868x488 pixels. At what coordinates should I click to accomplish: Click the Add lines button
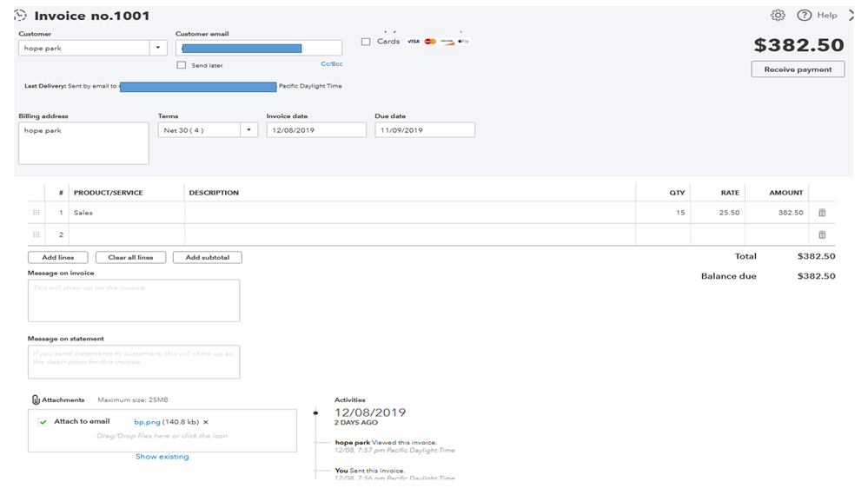coord(58,258)
